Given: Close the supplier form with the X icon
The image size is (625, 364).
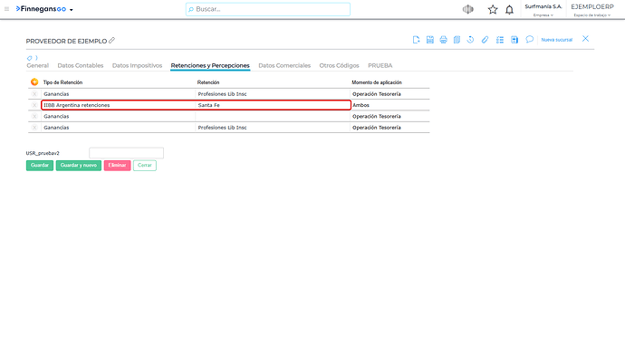Looking at the screenshot, I should tap(585, 39).
